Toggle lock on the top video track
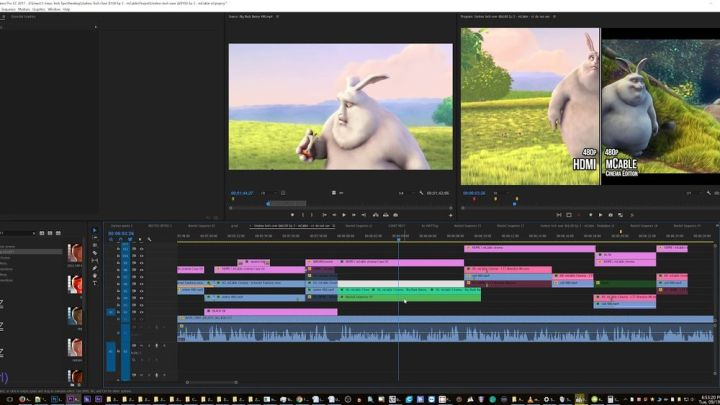Screen dimensions: 720x405 (118, 249)
